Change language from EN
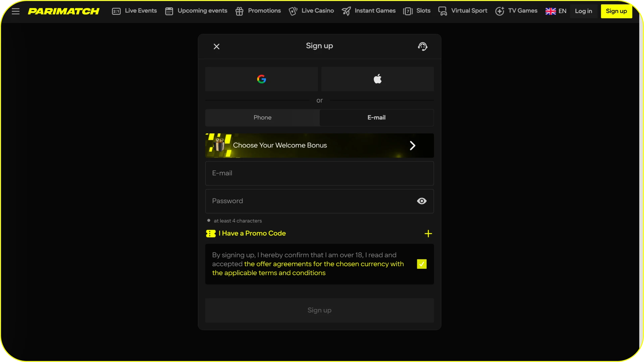This screenshot has width=644, height=362. pyautogui.click(x=556, y=11)
